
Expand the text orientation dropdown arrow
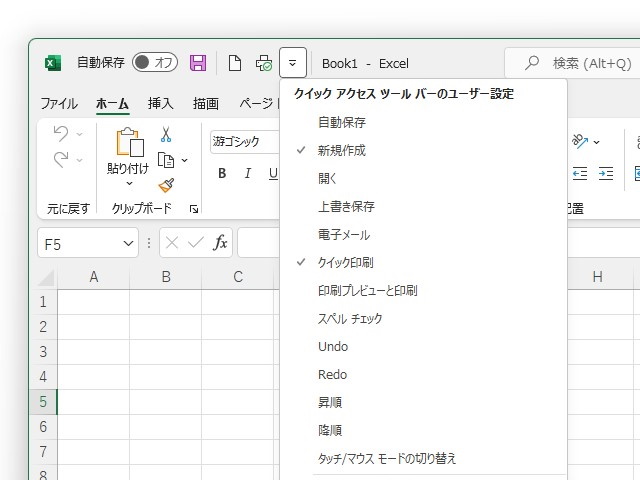[596, 142]
